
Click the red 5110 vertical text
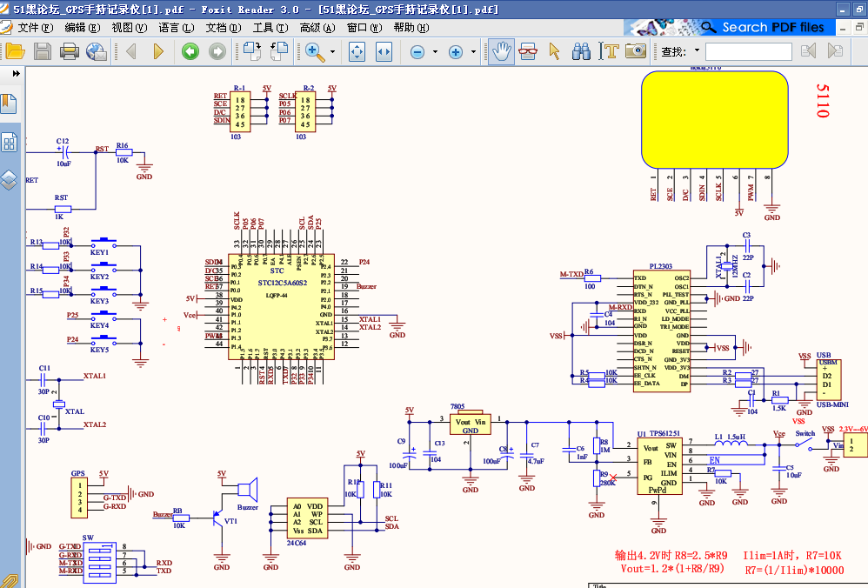823,101
